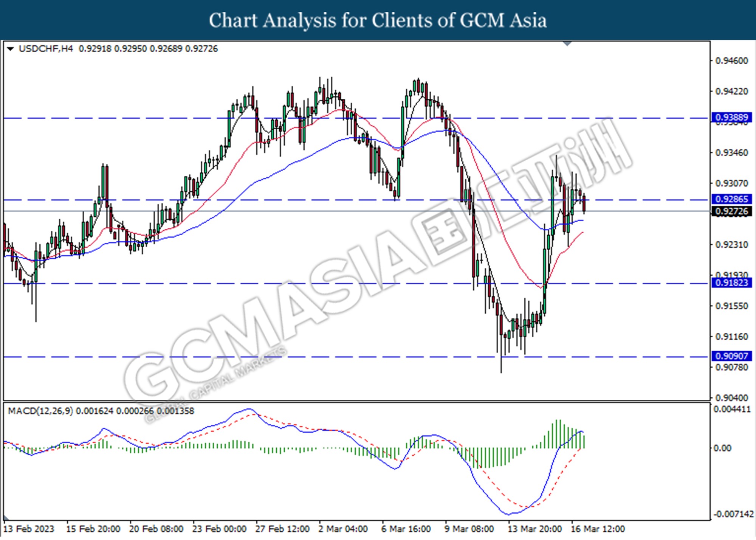Click the 0.94220 axis price label
This screenshot has height=540, width=756.
tap(732, 92)
